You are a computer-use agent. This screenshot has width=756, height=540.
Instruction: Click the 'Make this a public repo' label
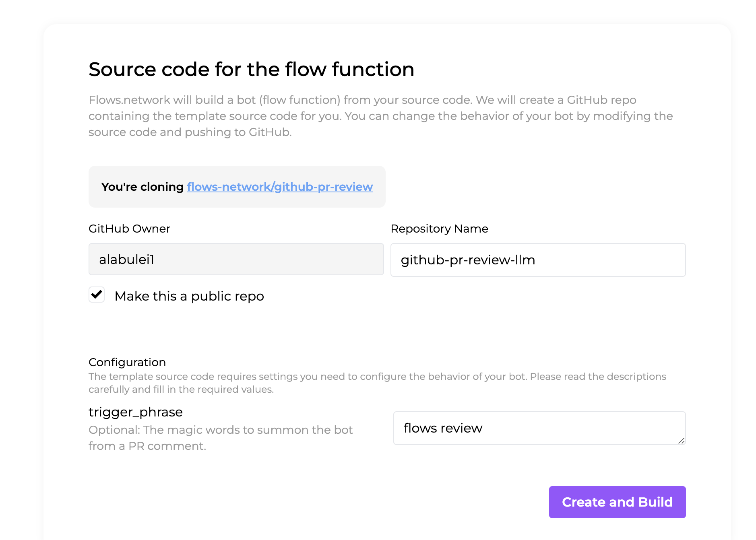tap(189, 296)
